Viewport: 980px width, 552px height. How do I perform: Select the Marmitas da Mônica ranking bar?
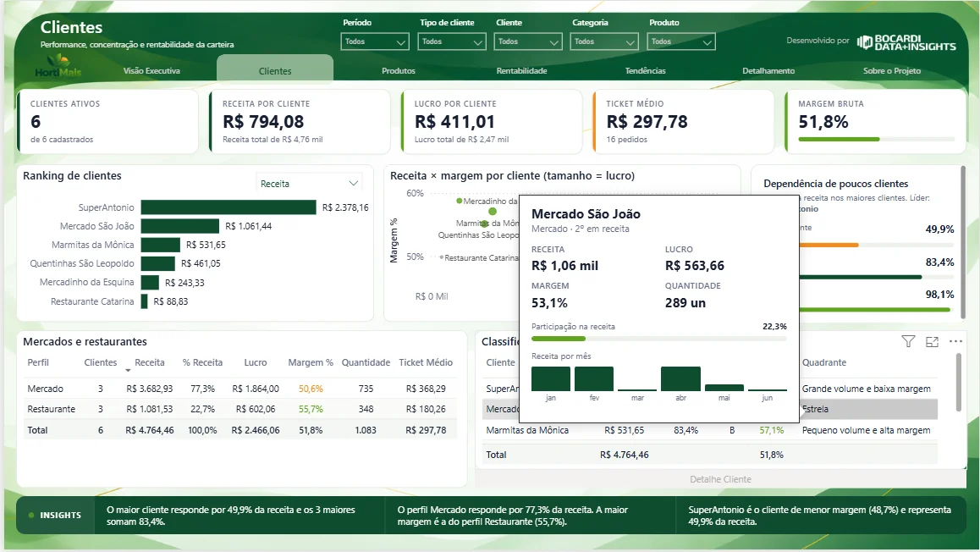click(161, 245)
